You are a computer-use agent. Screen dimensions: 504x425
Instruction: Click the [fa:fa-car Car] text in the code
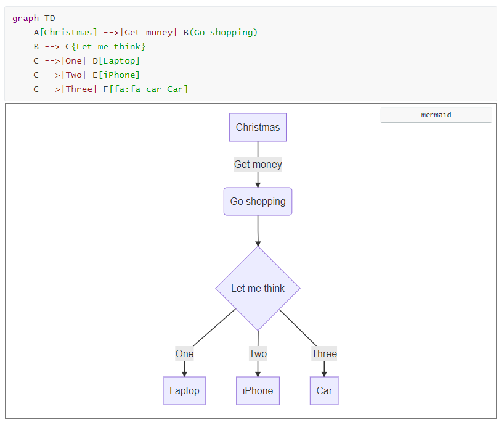tap(148, 89)
